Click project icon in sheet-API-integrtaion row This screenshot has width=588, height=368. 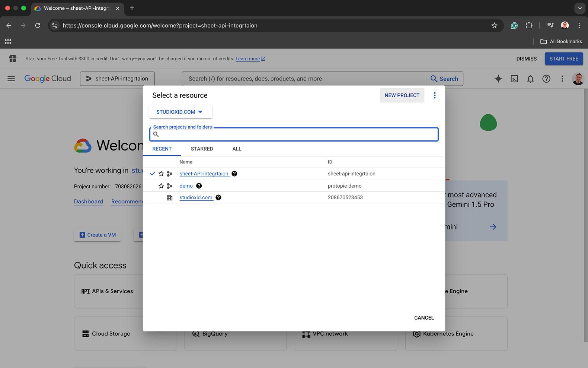(170, 174)
